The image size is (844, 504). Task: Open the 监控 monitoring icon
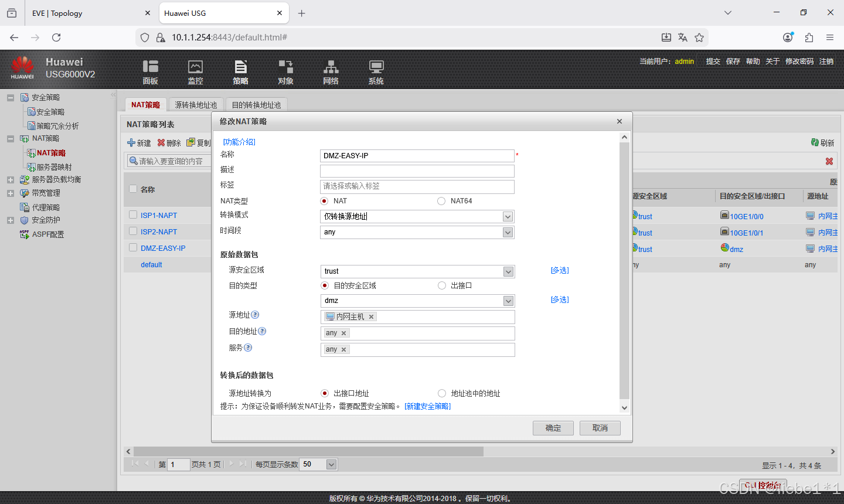tap(195, 71)
